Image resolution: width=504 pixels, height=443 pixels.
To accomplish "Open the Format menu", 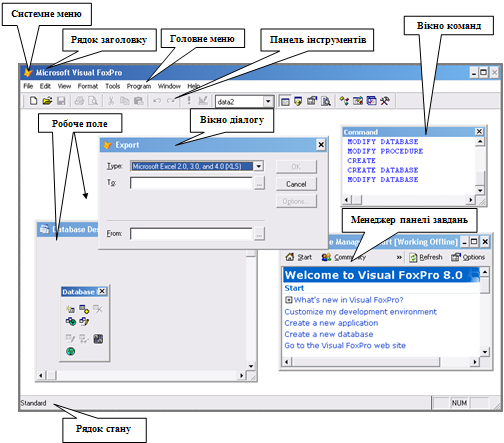I will tap(88, 86).
